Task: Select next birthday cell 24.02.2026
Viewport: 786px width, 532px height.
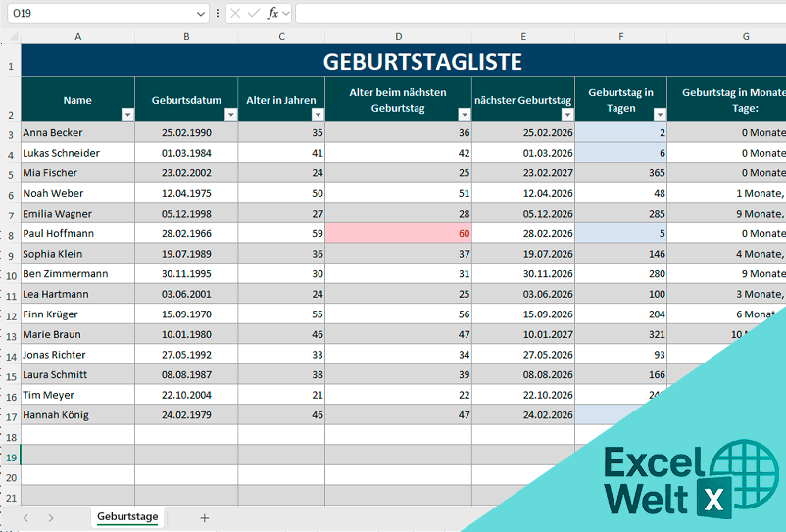Action: click(x=523, y=414)
